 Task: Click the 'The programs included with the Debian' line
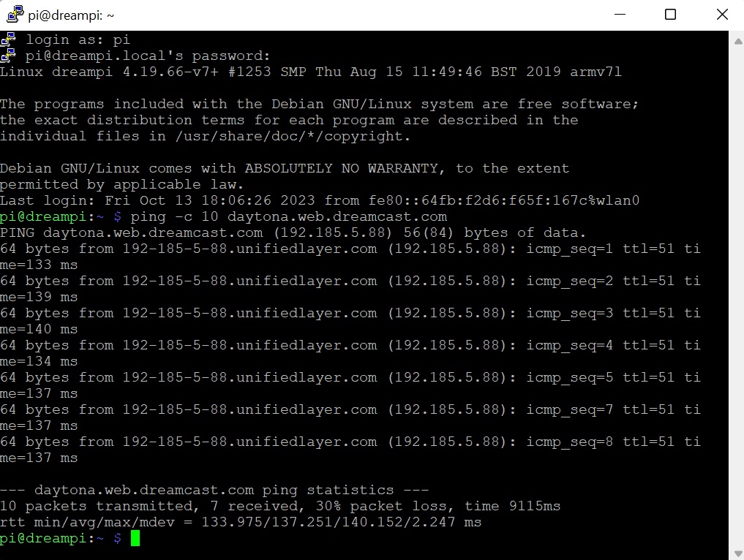(320, 104)
